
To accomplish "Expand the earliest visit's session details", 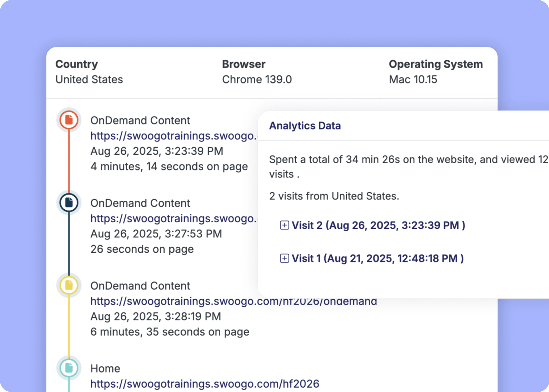I will [377, 258].
